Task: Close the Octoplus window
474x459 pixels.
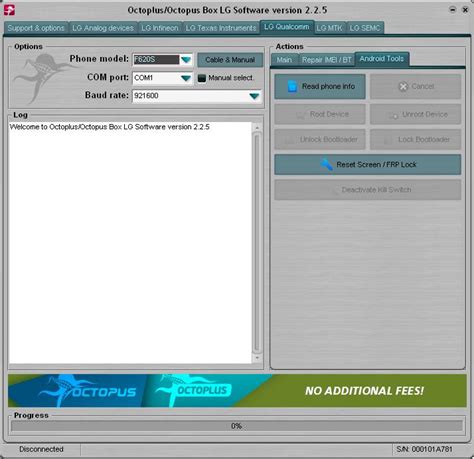Action: point(465,10)
